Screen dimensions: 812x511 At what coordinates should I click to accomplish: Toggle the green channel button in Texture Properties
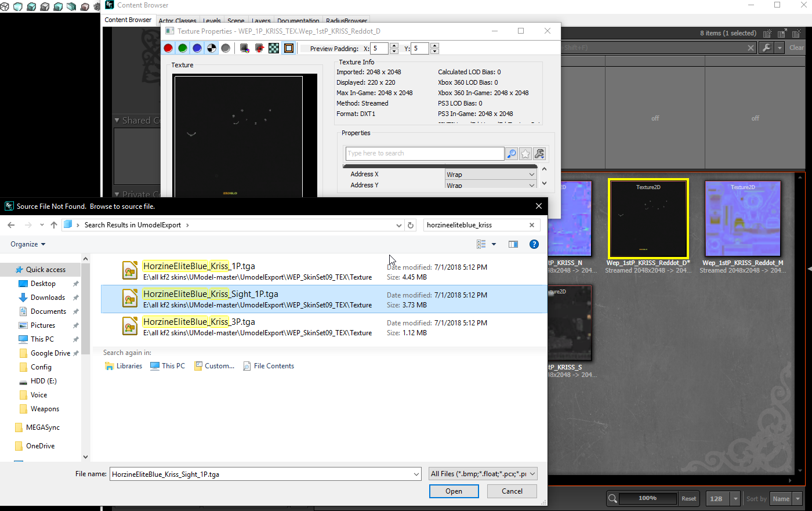tap(183, 48)
